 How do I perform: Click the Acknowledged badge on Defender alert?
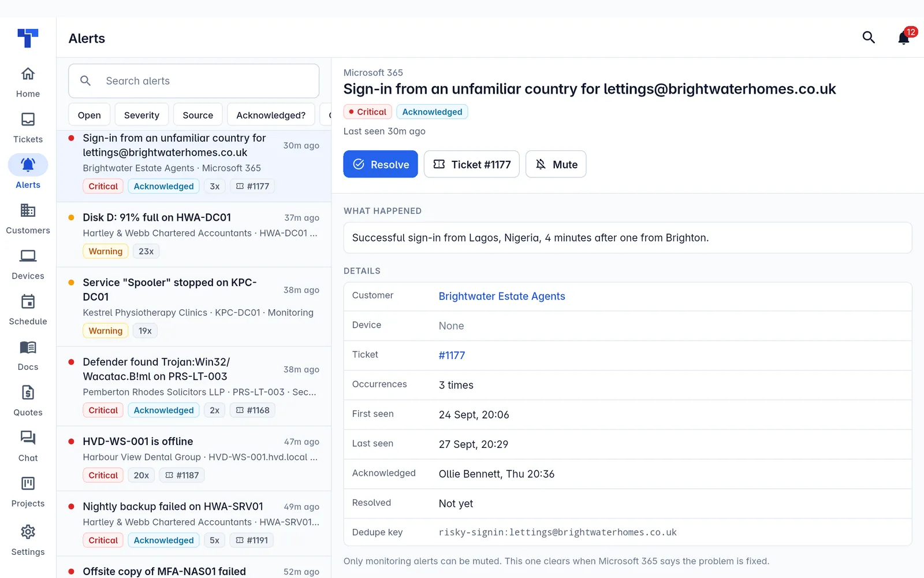click(x=164, y=410)
